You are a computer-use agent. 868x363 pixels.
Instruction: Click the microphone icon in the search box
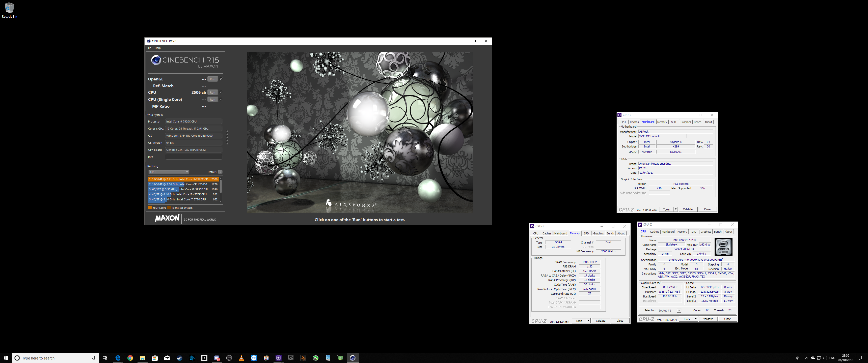coord(94,358)
